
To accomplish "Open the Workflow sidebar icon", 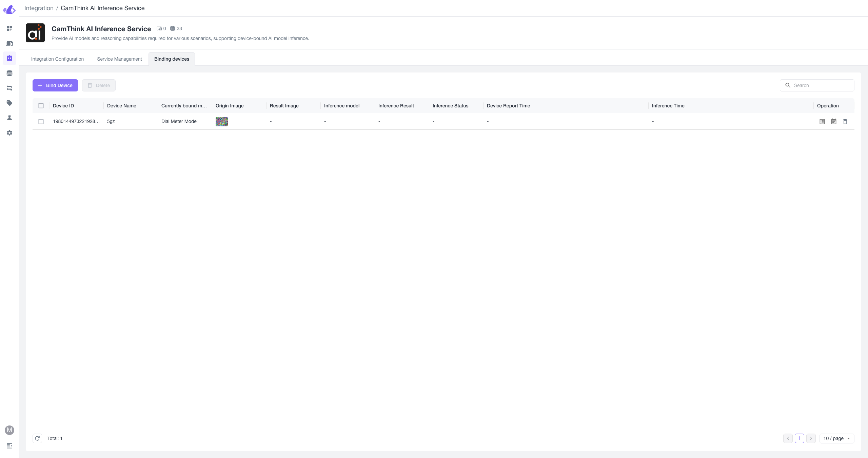I will 9,88.
